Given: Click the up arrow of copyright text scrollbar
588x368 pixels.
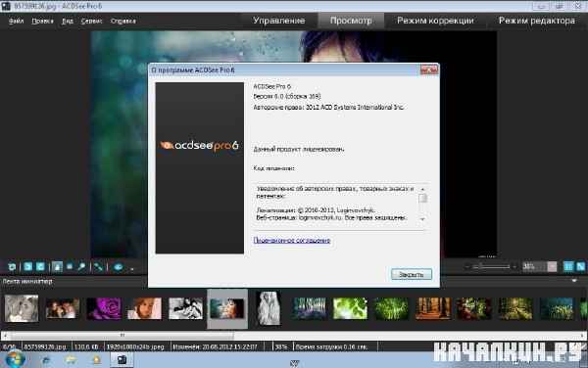Looking at the screenshot, I should coord(422,189).
